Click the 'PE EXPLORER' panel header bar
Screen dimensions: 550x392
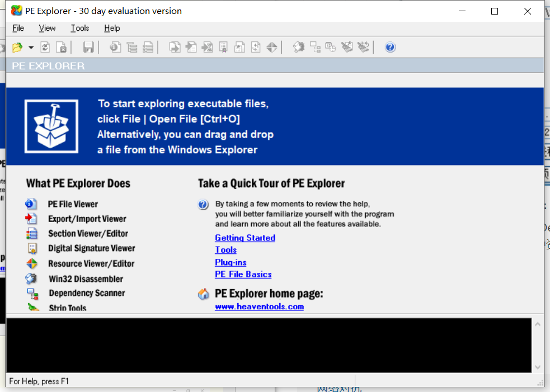click(x=275, y=65)
